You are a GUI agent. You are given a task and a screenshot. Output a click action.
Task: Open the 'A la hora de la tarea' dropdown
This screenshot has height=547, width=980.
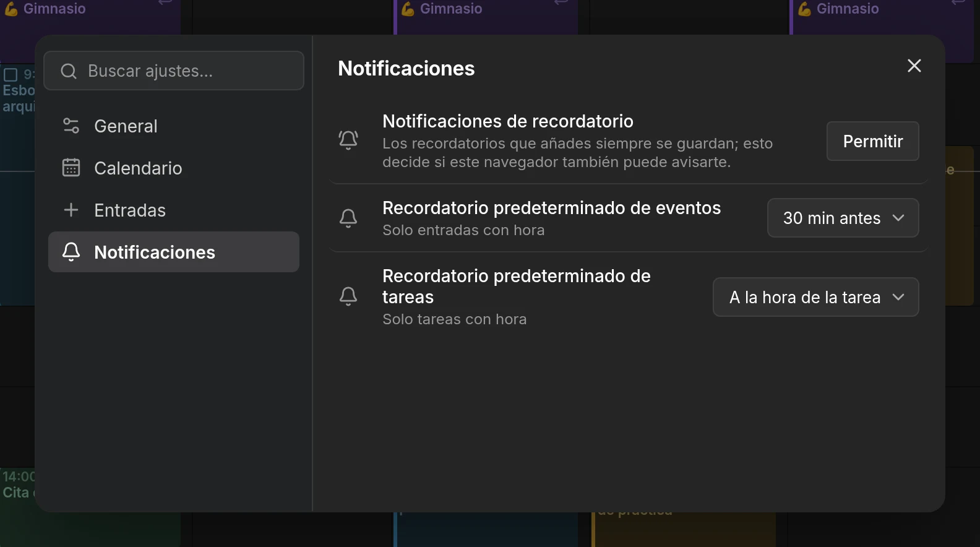point(816,297)
